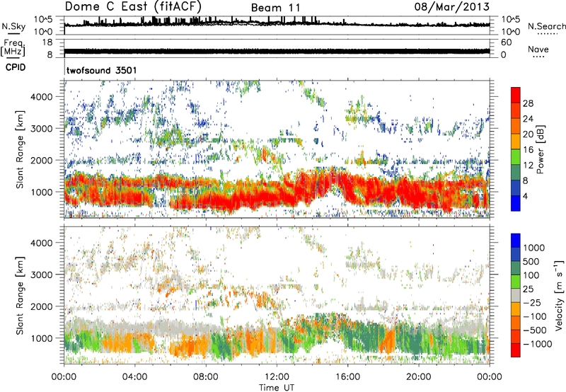This screenshot has height=392, width=566.
Task: Click the "20" tick on Power colorbar
Action: tap(528, 134)
